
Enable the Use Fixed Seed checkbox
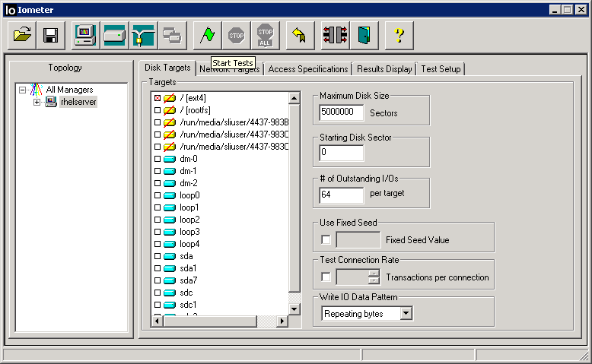(x=326, y=240)
